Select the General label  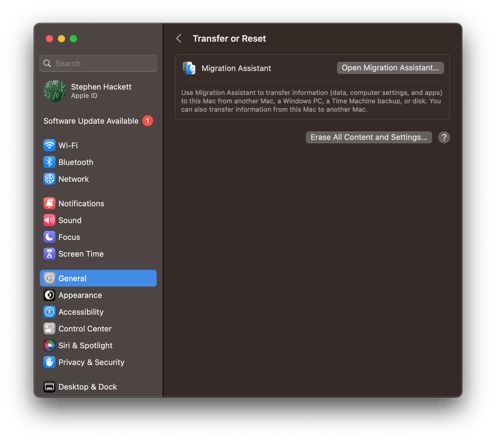[x=72, y=278]
